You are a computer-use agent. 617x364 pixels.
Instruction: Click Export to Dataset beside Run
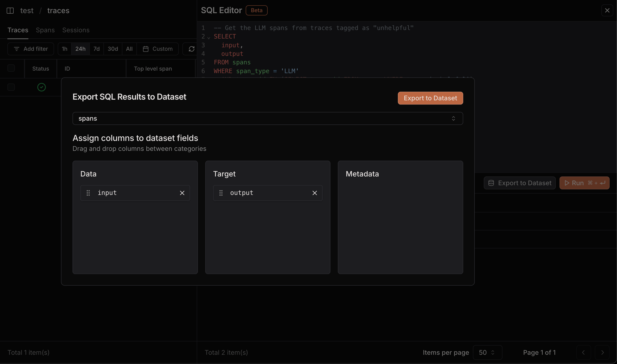coord(520,183)
